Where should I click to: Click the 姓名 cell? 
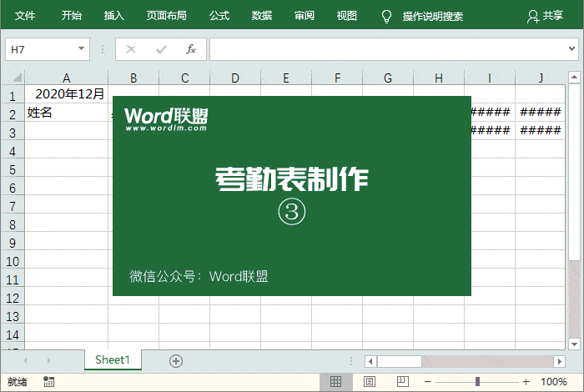(66, 113)
